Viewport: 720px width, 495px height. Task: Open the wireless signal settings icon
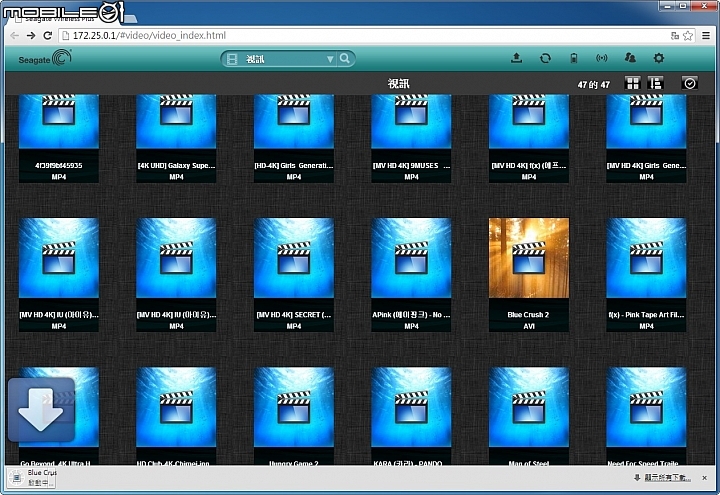click(602, 58)
